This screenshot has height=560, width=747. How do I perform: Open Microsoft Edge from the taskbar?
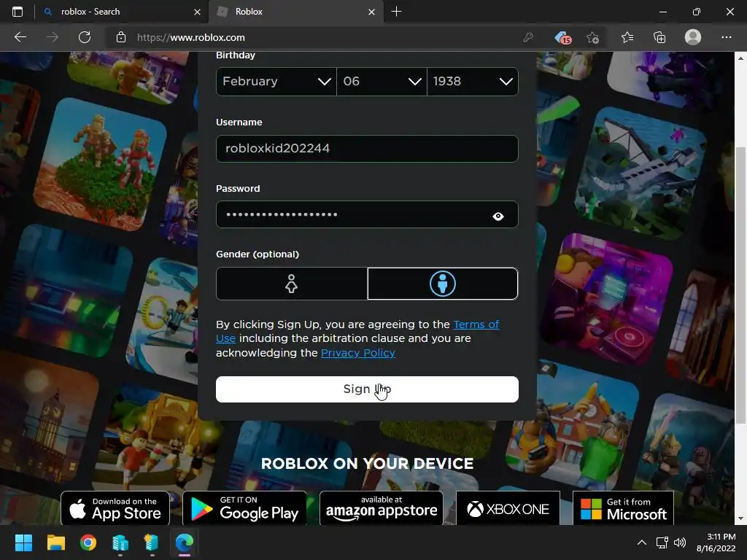coord(185,542)
